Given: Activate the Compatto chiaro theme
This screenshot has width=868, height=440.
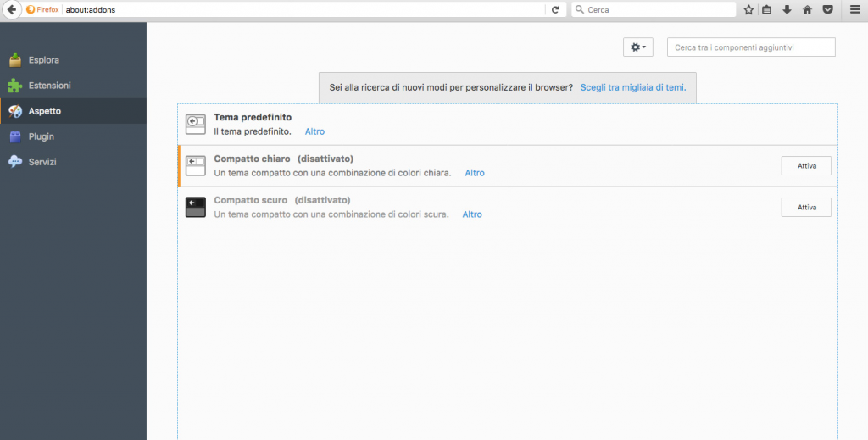Looking at the screenshot, I should (x=806, y=165).
